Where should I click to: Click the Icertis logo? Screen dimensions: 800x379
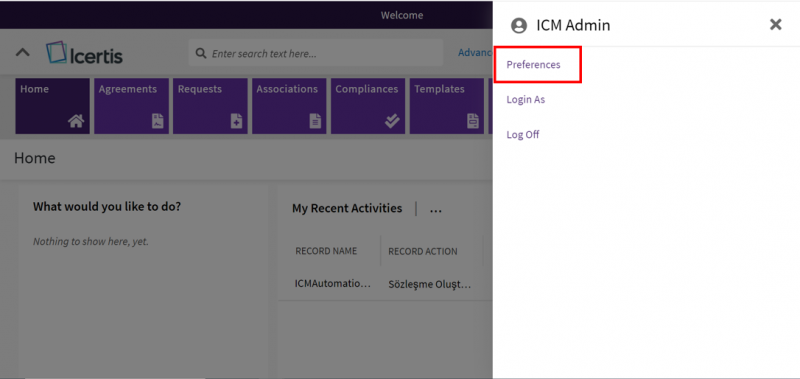coord(84,53)
